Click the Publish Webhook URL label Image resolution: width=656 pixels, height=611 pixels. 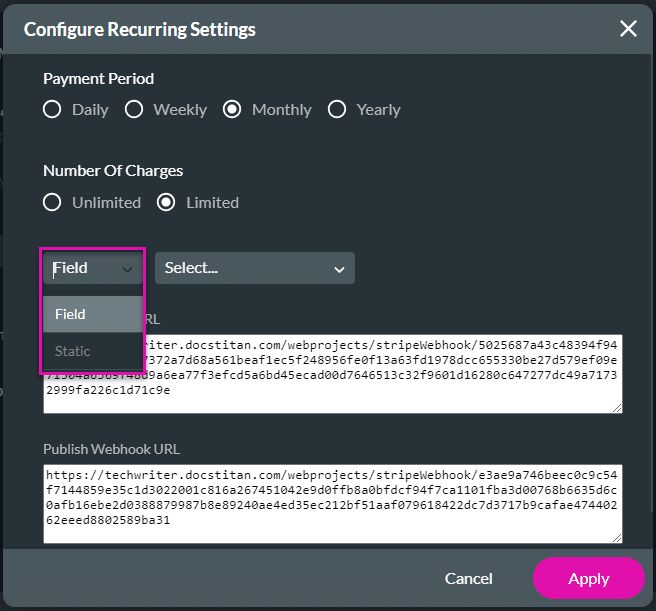click(x=112, y=449)
